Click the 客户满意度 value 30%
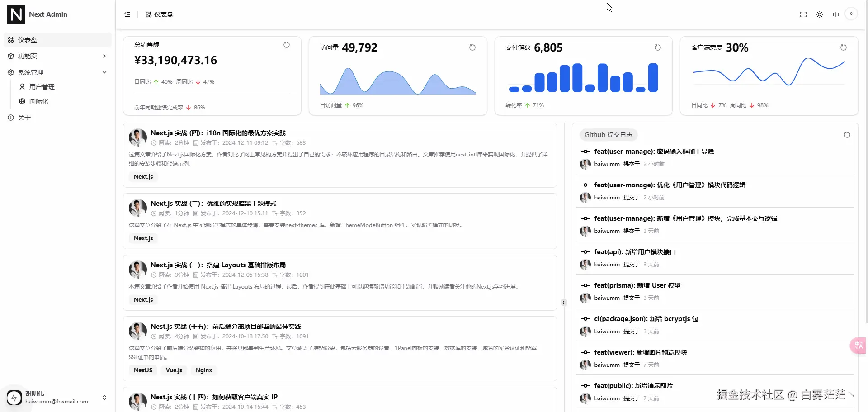 [737, 47]
